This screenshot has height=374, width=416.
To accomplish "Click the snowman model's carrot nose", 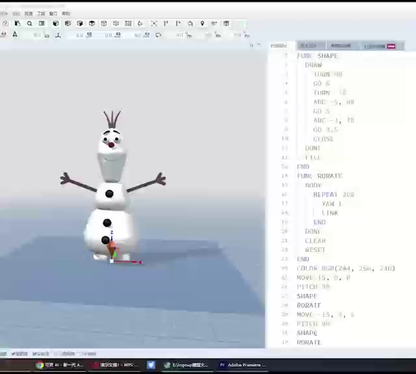I will [x=111, y=145].
